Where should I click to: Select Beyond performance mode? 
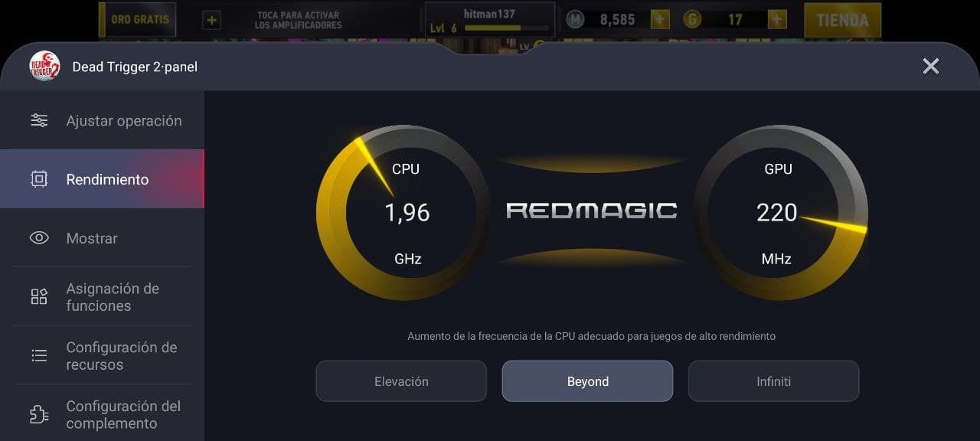pos(587,381)
